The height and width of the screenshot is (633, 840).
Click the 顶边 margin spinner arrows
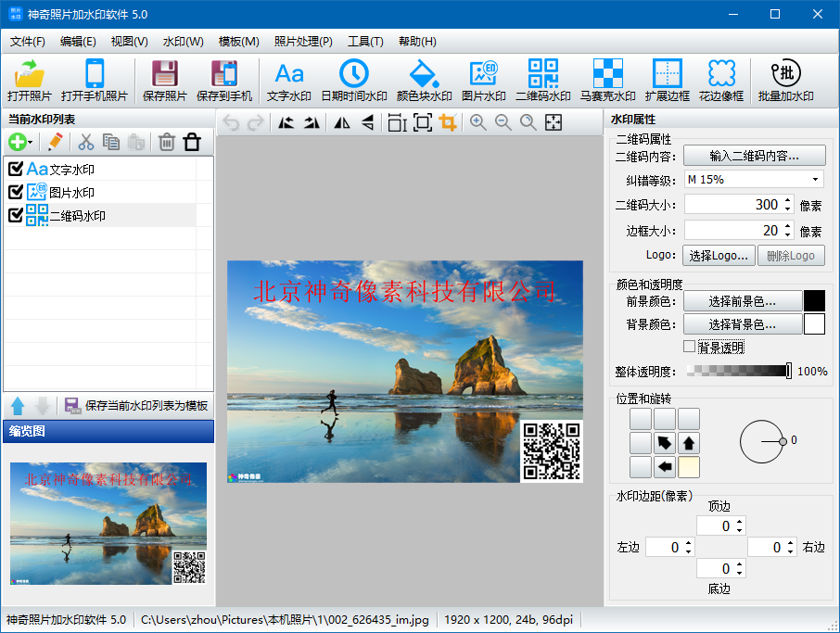tap(739, 525)
